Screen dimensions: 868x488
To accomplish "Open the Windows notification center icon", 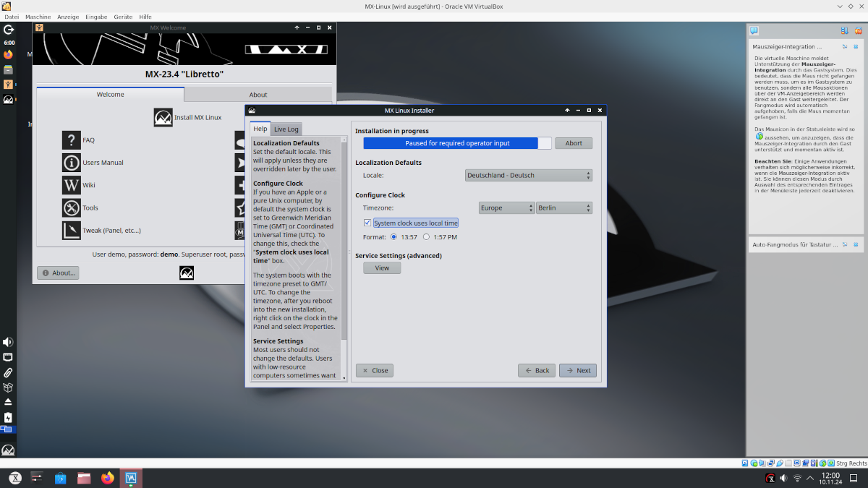I will pos(855,478).
